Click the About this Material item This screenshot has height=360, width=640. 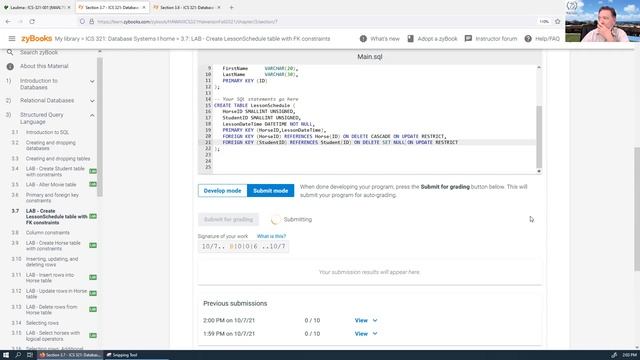(x=44, y=66)
